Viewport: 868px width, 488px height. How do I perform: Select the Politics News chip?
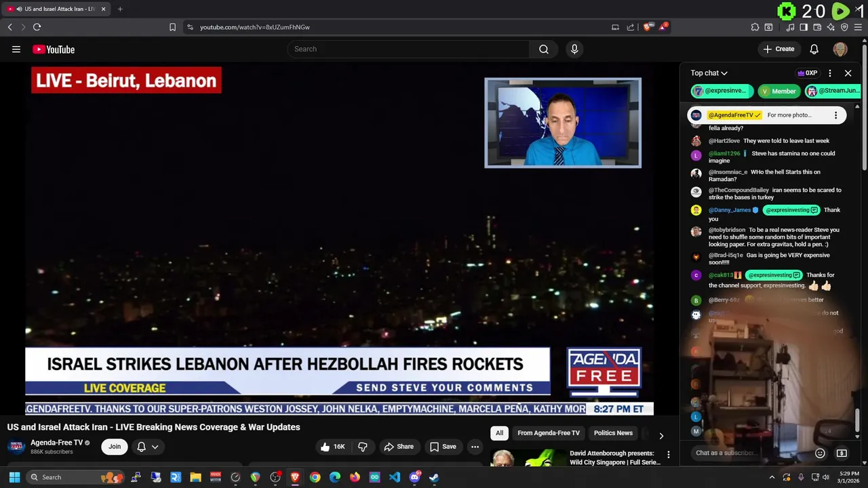click(x=613, y=433)
